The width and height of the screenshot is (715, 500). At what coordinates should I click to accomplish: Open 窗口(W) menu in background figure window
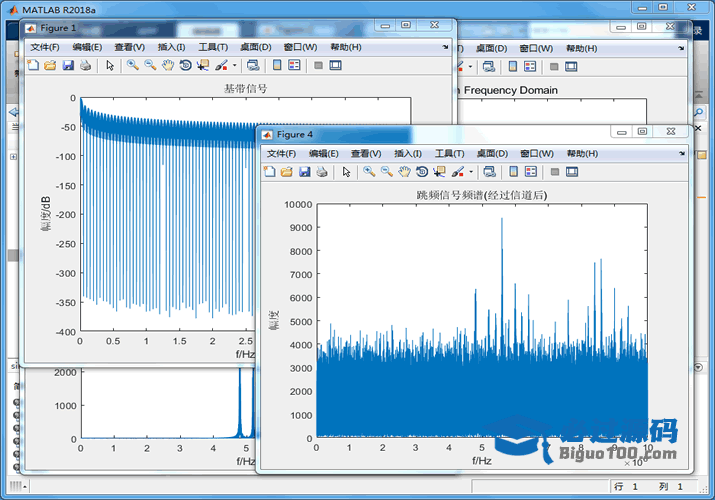pos(536,48)
